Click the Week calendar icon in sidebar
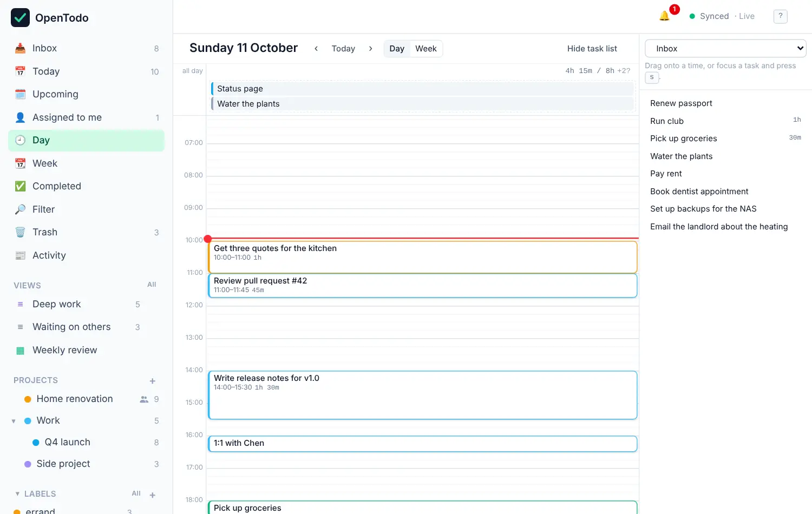 (20, 163)
